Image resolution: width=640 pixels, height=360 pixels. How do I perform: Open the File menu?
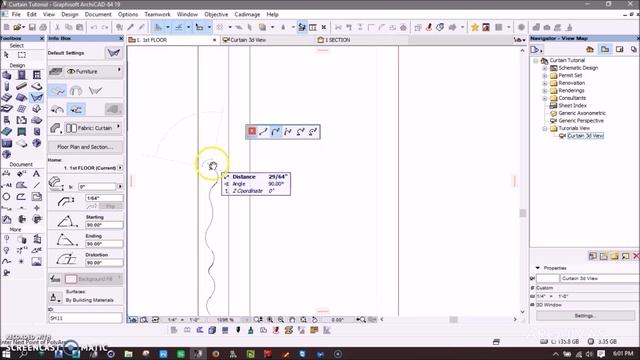click(16, 14)
